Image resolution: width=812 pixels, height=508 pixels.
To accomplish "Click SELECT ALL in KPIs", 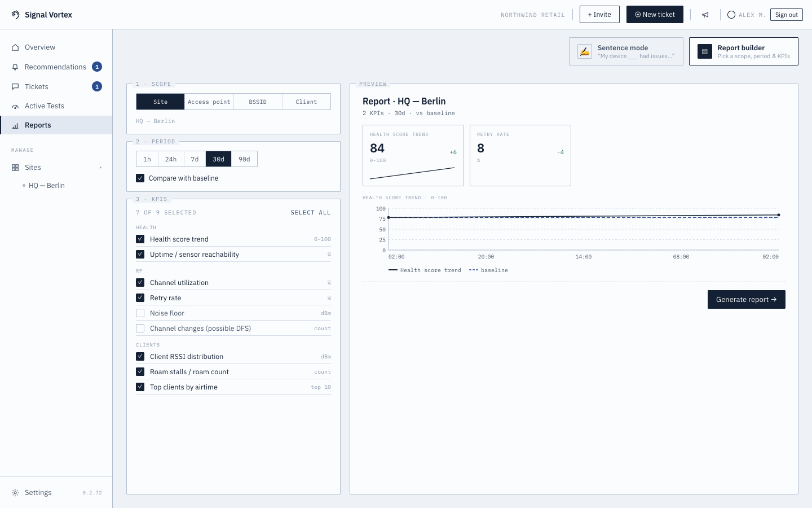I will point(311,213).
